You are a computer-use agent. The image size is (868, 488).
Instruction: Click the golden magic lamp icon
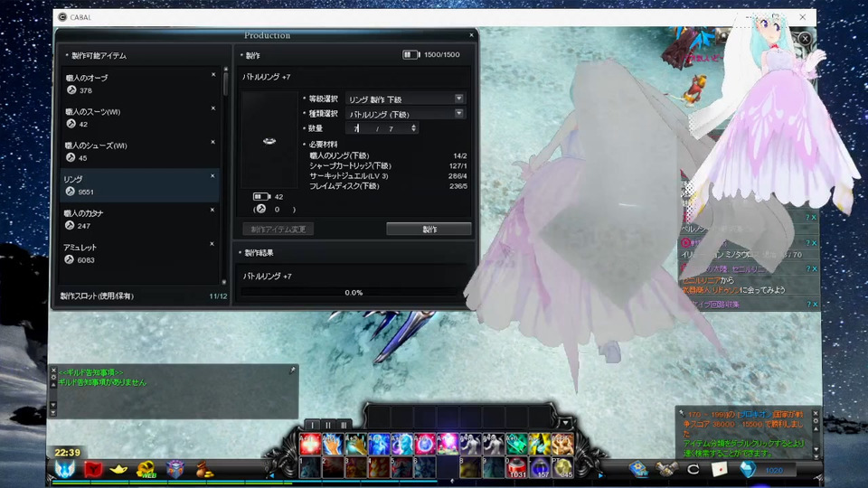pyautogui.click(x=118, y=470)
